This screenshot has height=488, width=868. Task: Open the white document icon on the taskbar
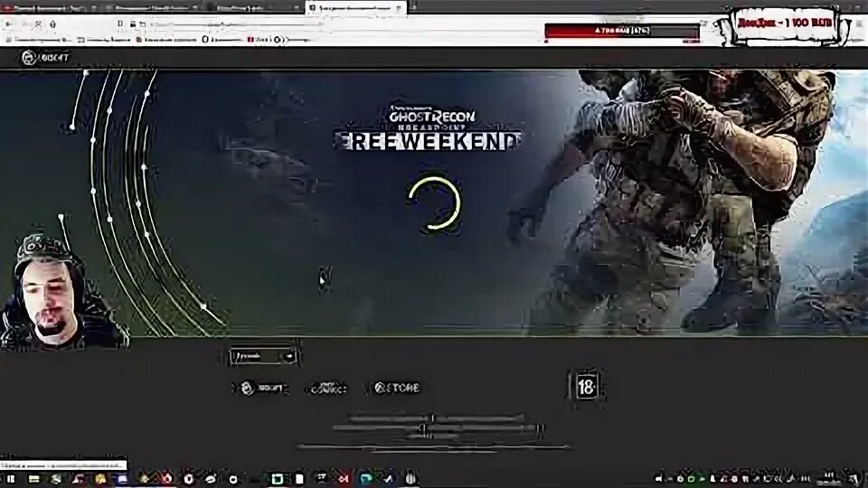point(299,479)
